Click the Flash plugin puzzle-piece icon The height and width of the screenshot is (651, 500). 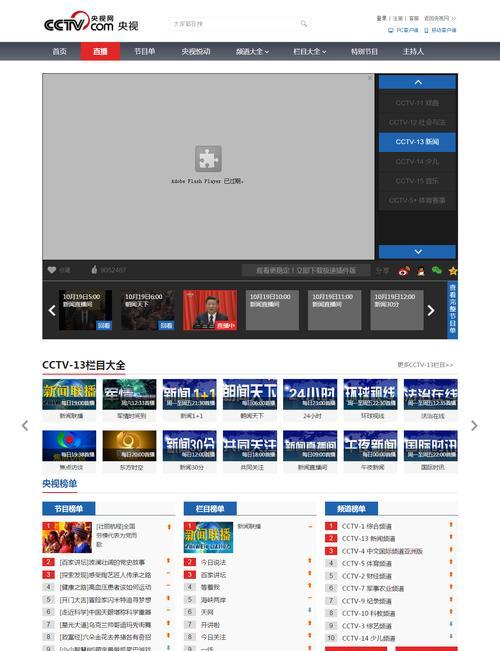[208, 159]
